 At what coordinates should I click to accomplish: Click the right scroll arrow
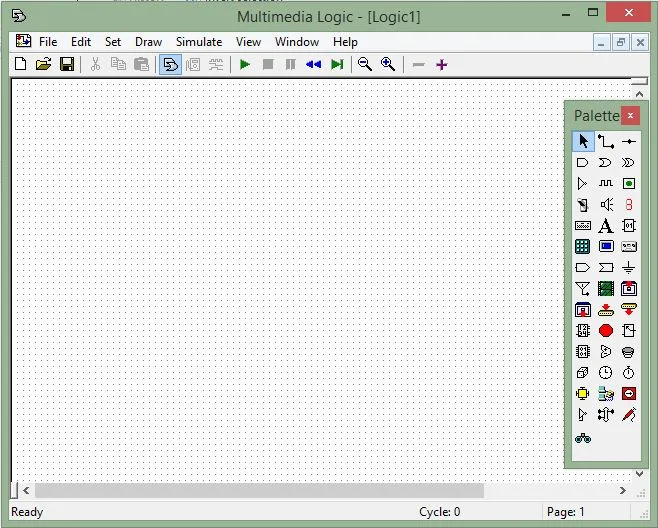point(623,490)
